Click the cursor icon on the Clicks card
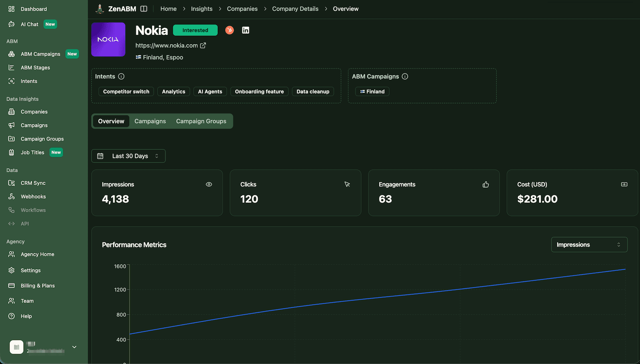The width and height of the screenshot is (640, 364). click(347, 184)
